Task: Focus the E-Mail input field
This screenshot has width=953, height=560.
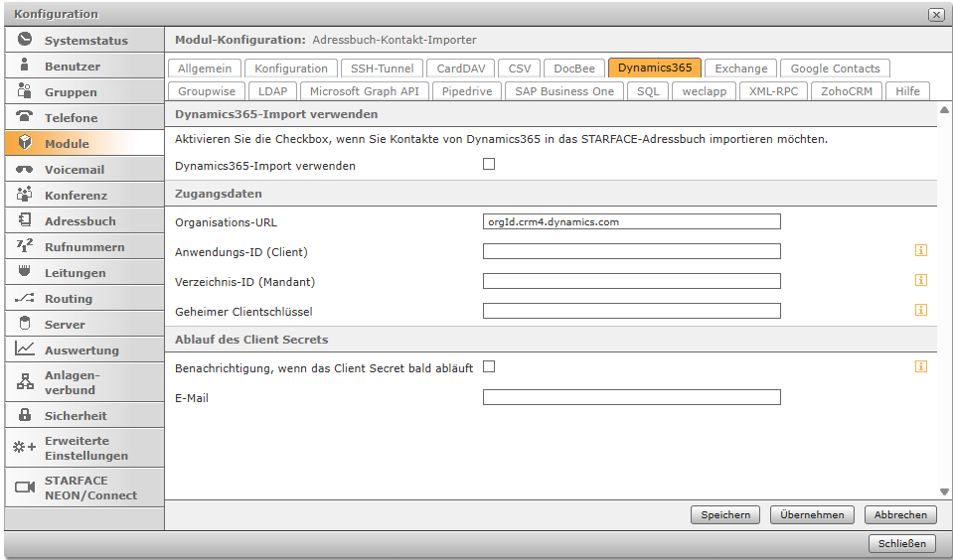Action: tap(631, 397)
